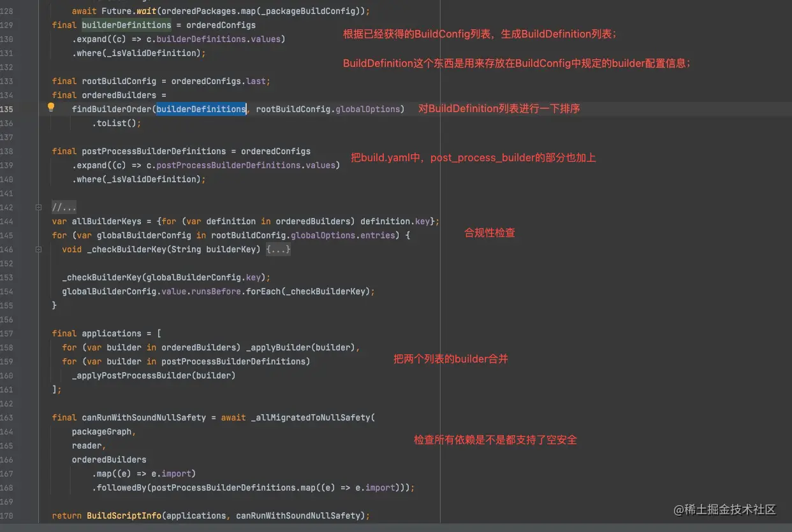
Task: Click the followedBy call on line 168
Action: click(x=121, y=487)
